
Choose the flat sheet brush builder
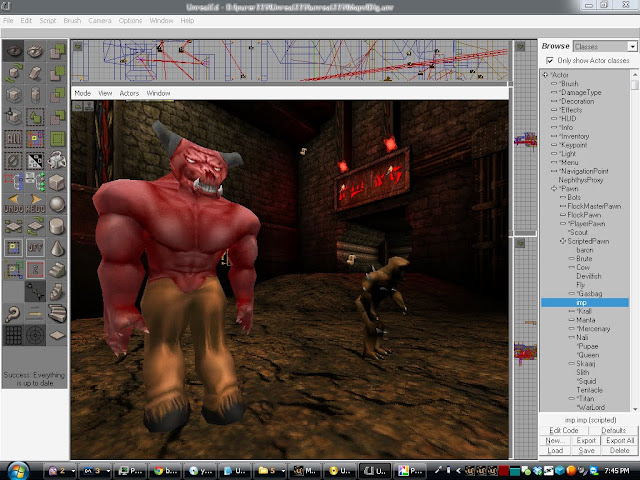click(57, 335)
